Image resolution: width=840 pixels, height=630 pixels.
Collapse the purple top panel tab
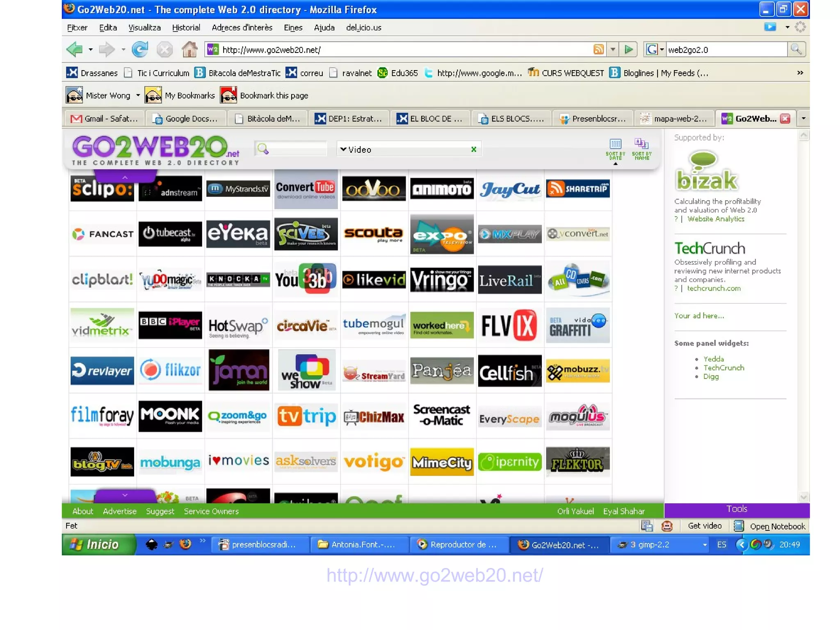tap(125, 177)
